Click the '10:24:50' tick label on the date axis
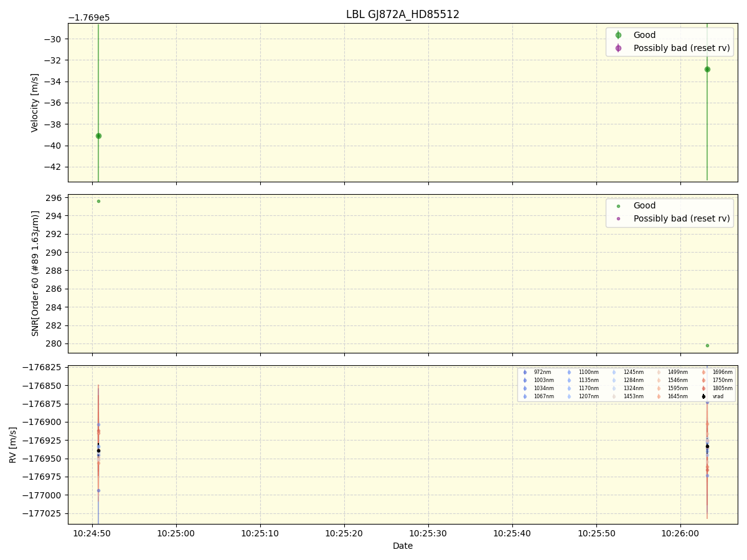The width and height of the screenshot is (747, 560). tap(92, 533)
